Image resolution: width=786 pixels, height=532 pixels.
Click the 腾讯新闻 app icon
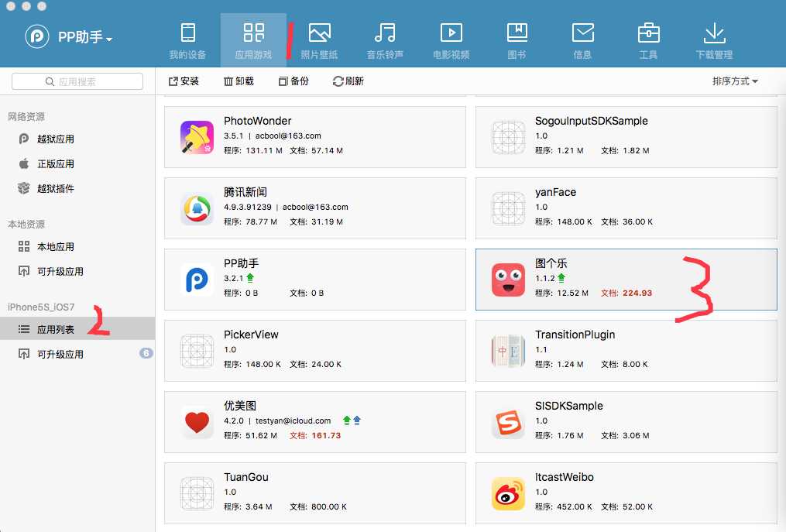(197, 208)
